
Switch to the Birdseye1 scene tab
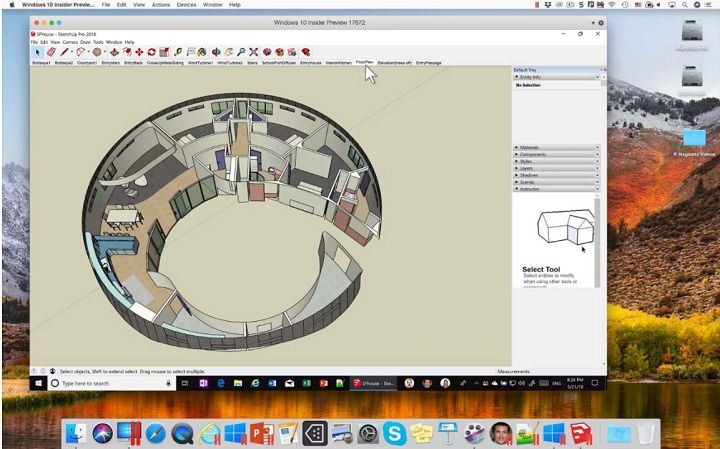[41, 62]
